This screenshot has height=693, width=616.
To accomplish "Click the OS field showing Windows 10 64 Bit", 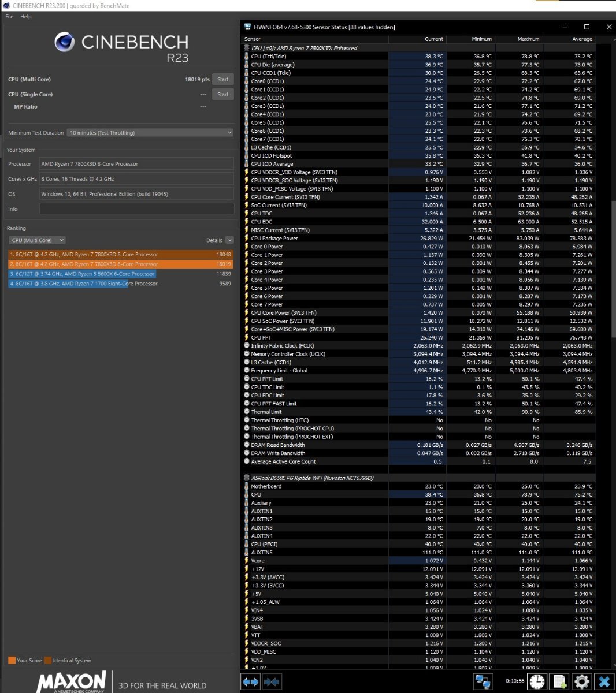I will (x=136, y=194).
